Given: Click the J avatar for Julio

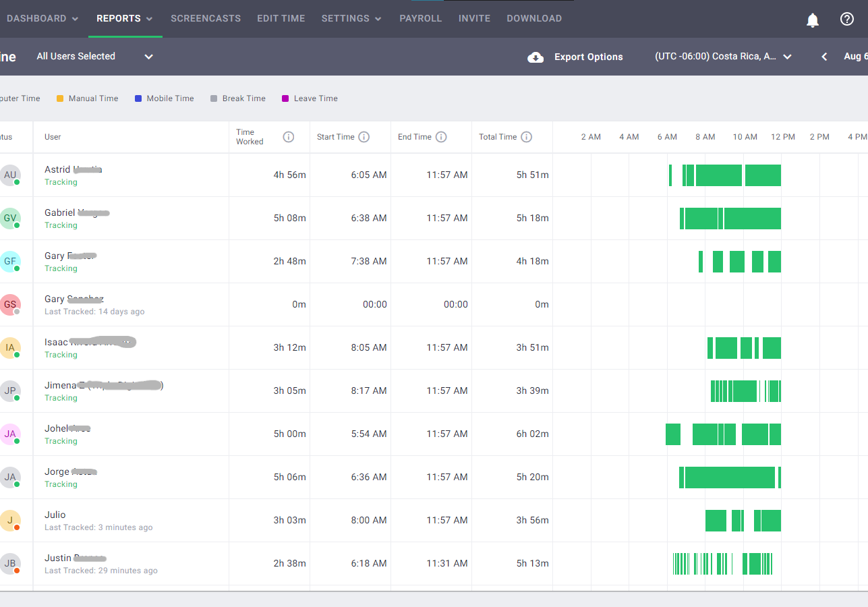Looking at the screenshot, I should 10,521.
